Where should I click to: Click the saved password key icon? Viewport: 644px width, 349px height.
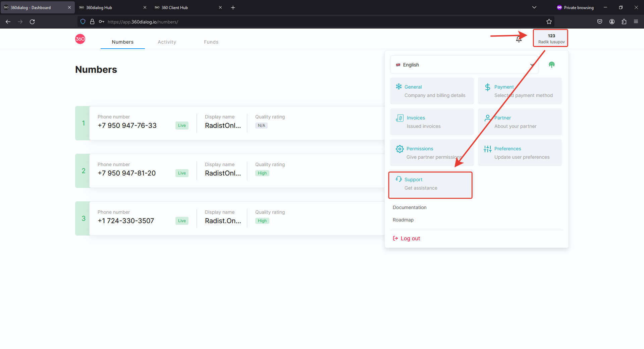pyautogui.click(x=102, y=22)
